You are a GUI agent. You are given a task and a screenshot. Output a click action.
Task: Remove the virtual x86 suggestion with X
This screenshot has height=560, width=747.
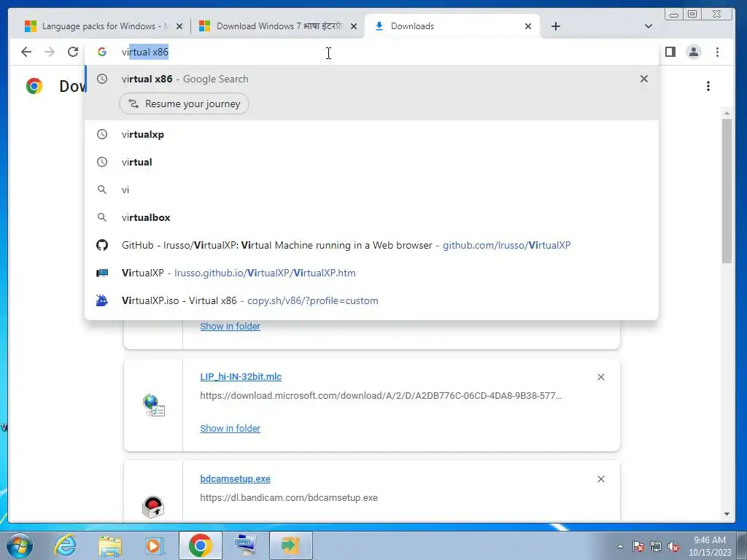[644, 79]
